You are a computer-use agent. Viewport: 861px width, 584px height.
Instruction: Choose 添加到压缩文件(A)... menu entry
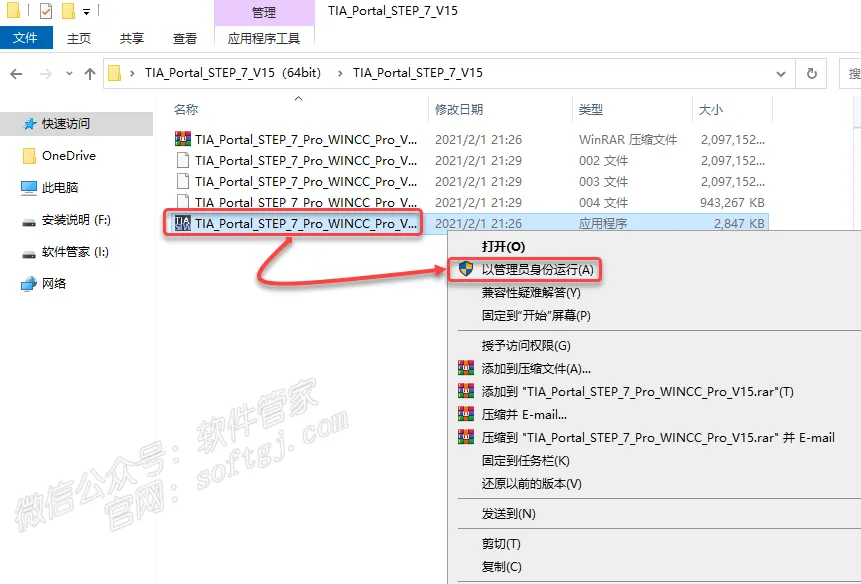(536, 368)
